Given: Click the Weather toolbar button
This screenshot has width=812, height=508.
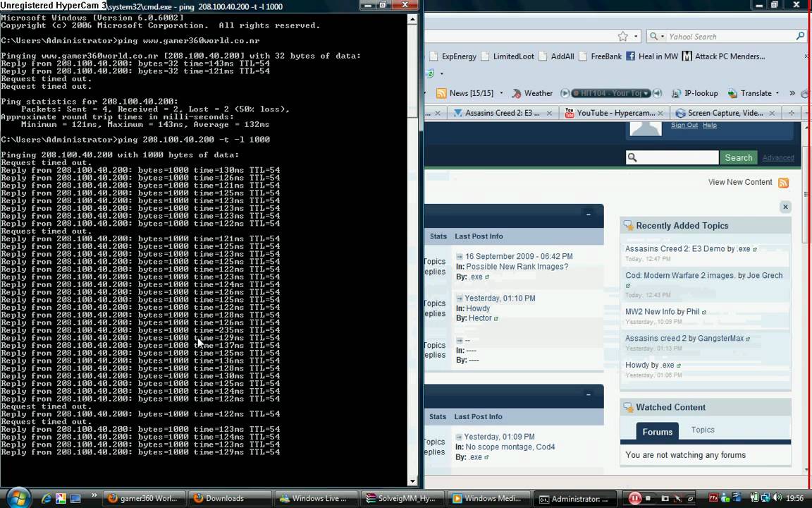Looking at the screenshot, I should (532, 93).
